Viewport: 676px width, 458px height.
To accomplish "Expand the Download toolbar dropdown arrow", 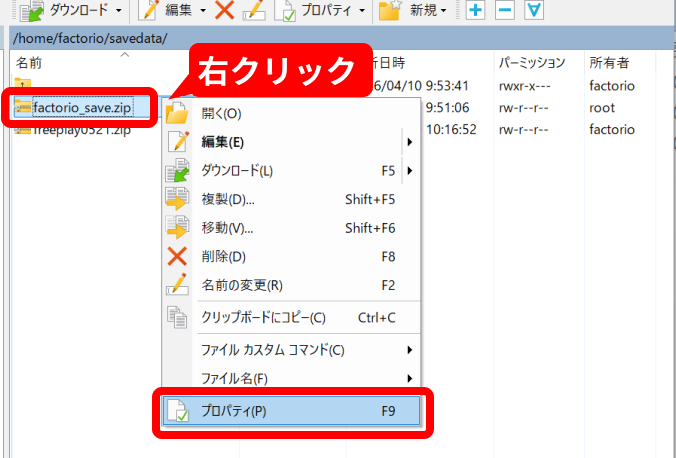I will pos(119,12).
